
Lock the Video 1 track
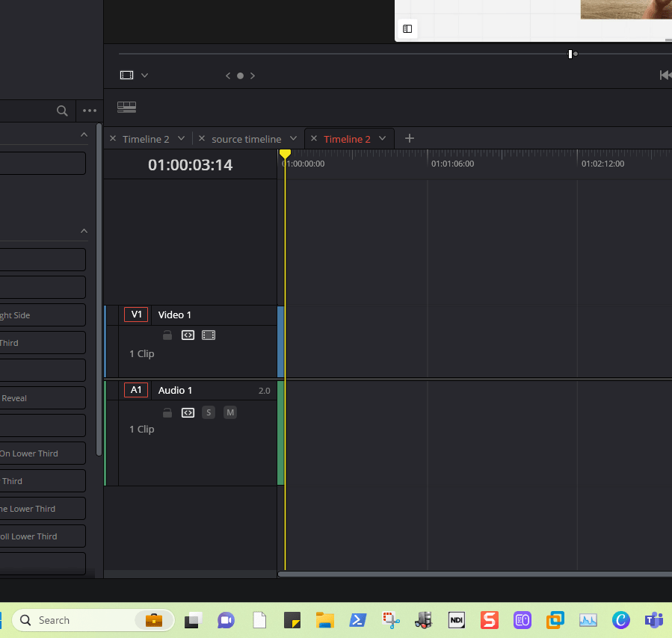[167, 335]
